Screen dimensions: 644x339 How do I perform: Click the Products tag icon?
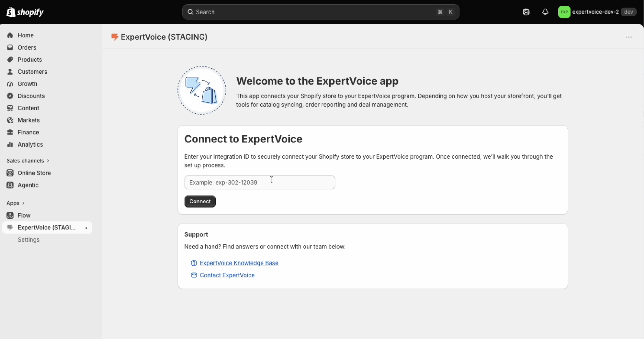tap(10, 60)
